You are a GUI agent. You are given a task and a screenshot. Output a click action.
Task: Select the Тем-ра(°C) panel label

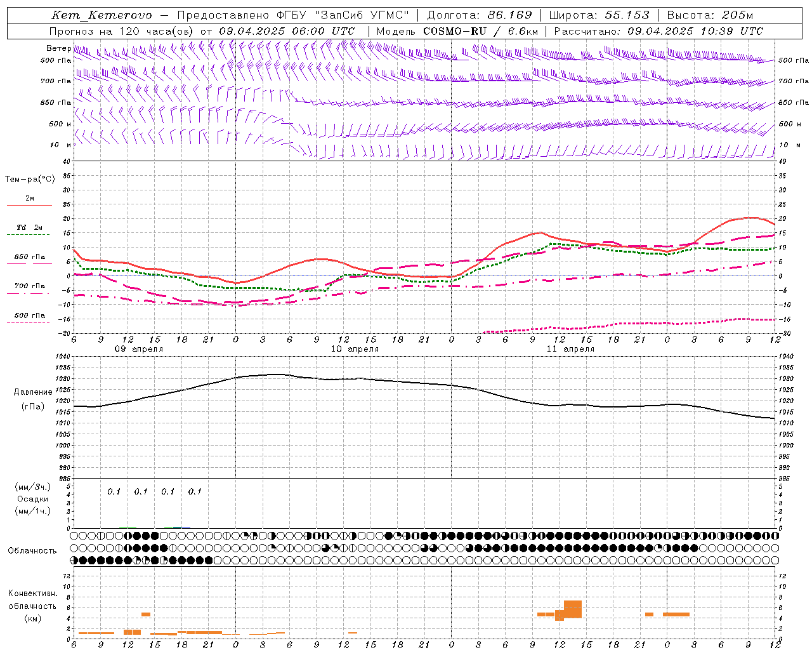[x=30, y=180]
